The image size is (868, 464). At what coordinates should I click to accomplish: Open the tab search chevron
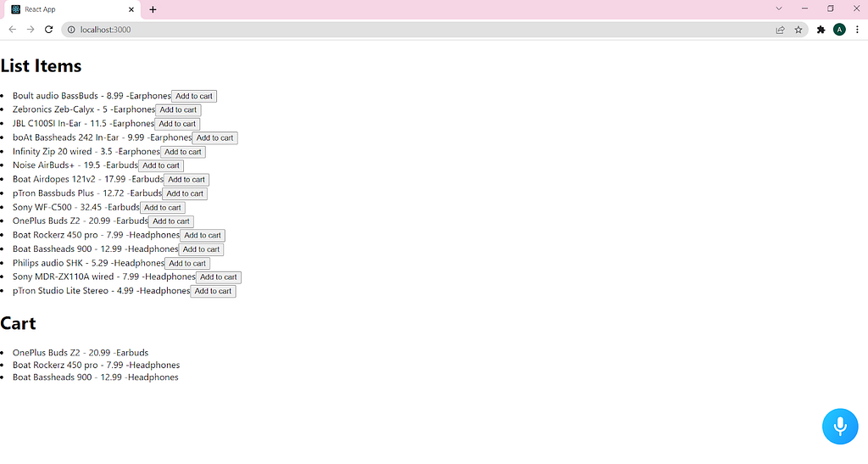(779, 8)
